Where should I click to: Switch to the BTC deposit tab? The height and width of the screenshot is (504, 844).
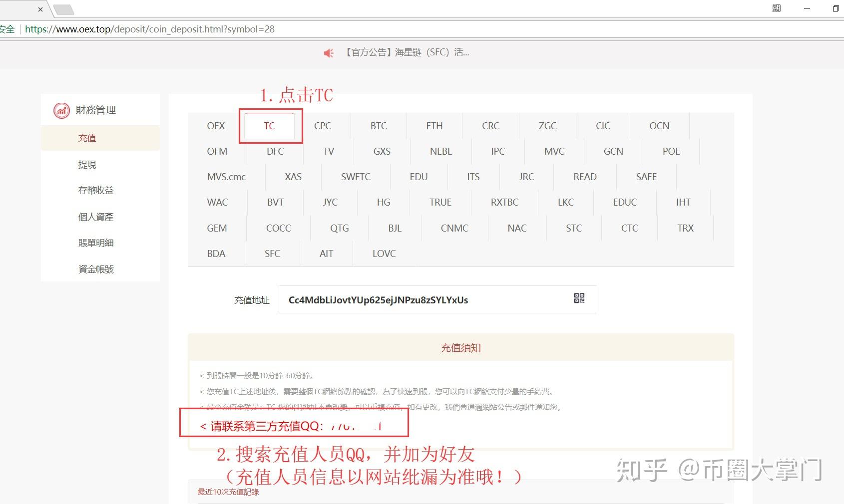pyautogui.click(x=379, y=126)
